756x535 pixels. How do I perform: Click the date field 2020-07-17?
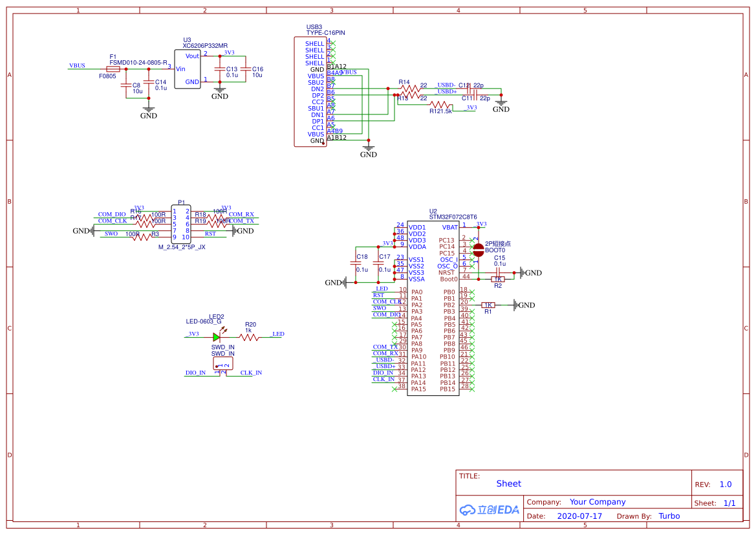coord(579,516)
